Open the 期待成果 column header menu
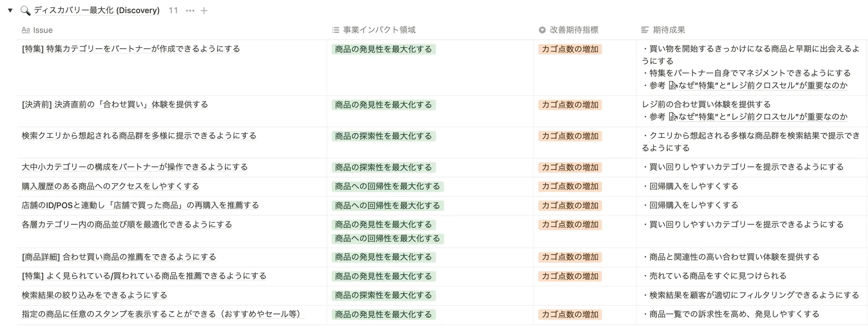The width and height of the screenshot is (868, 326). 669,30
